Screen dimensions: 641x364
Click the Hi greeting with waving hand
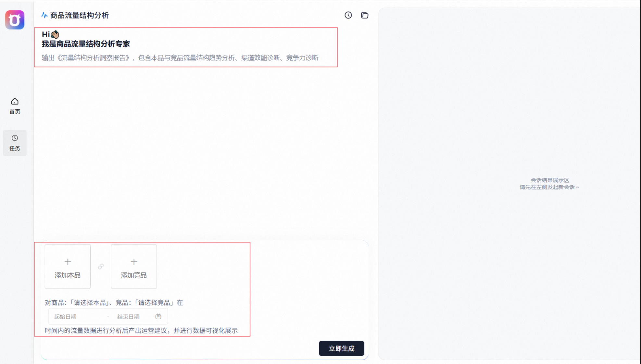click(x=50, y=34)
